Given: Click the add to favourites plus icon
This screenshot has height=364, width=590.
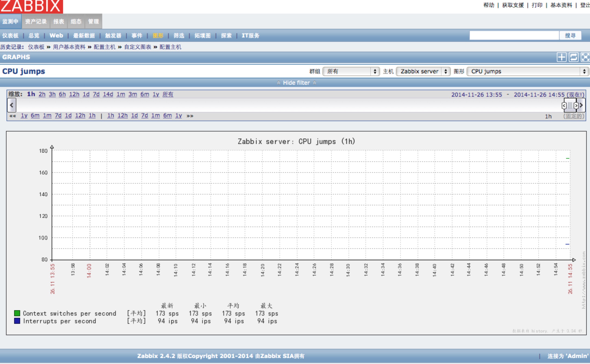Looking at the screenshot, I should click(x=561, y=57).
